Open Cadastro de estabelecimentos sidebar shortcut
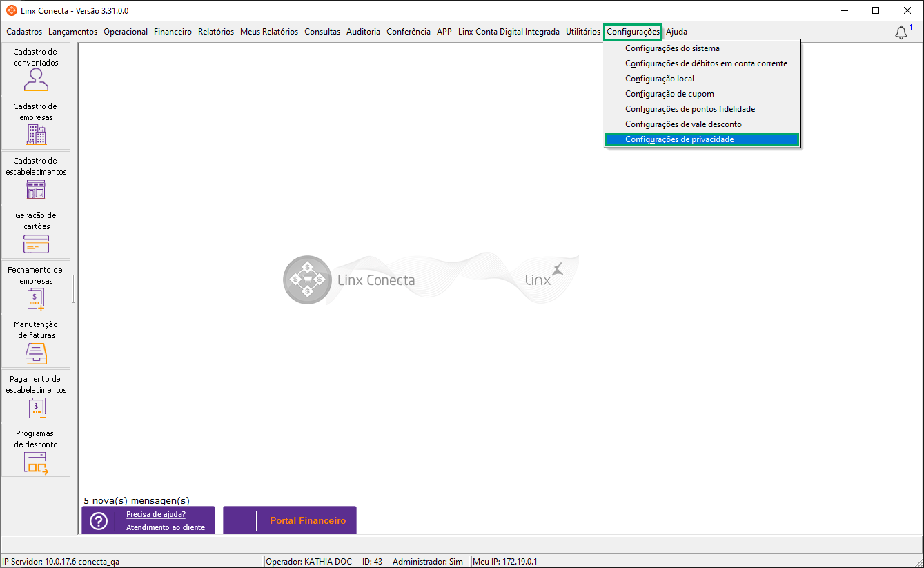This screenshot has height=568, width=924. [36, 178]
